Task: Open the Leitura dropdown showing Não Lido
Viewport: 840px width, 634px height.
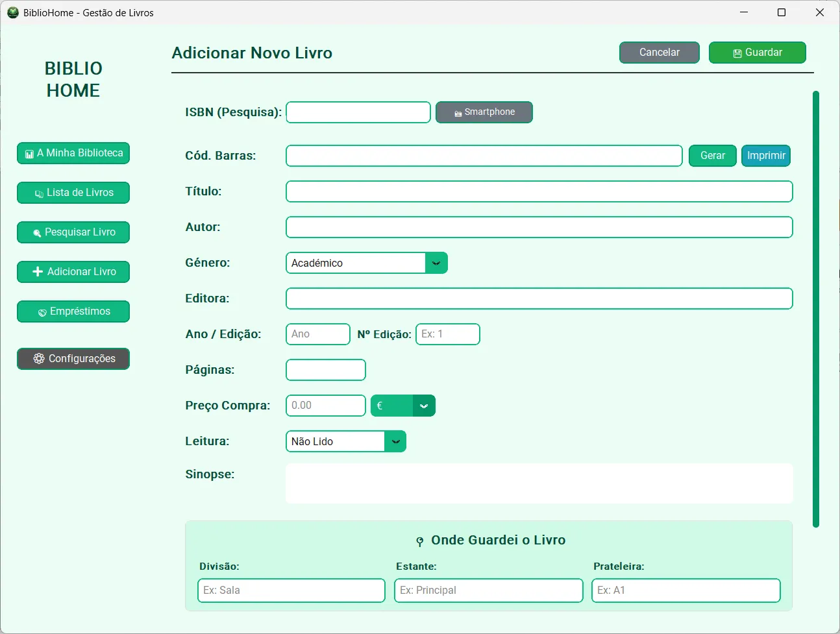Action: 395,441
